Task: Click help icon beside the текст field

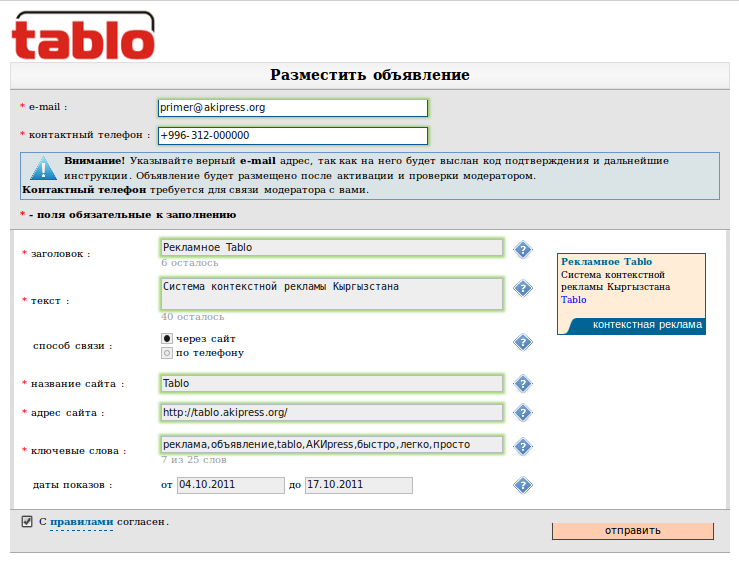Action: coord(522,289)
